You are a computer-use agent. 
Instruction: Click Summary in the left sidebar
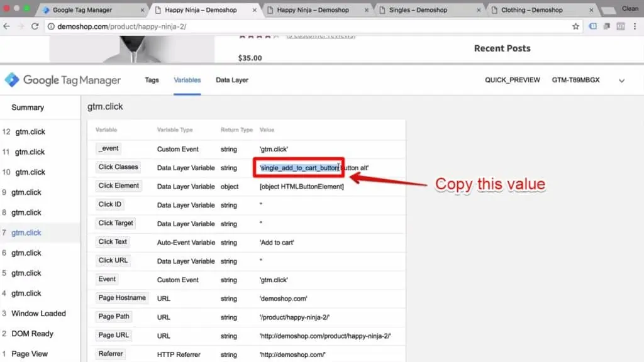tap(27, 107)
